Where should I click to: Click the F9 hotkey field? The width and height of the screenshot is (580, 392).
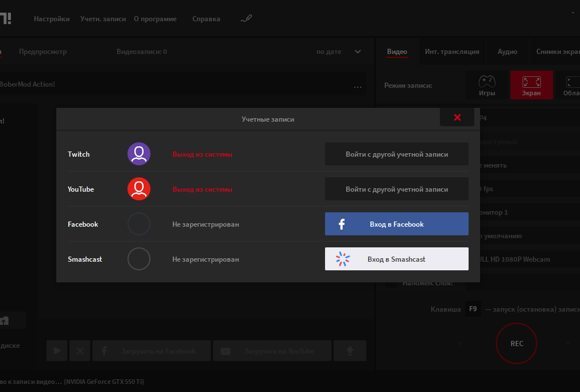click(473, 309)
